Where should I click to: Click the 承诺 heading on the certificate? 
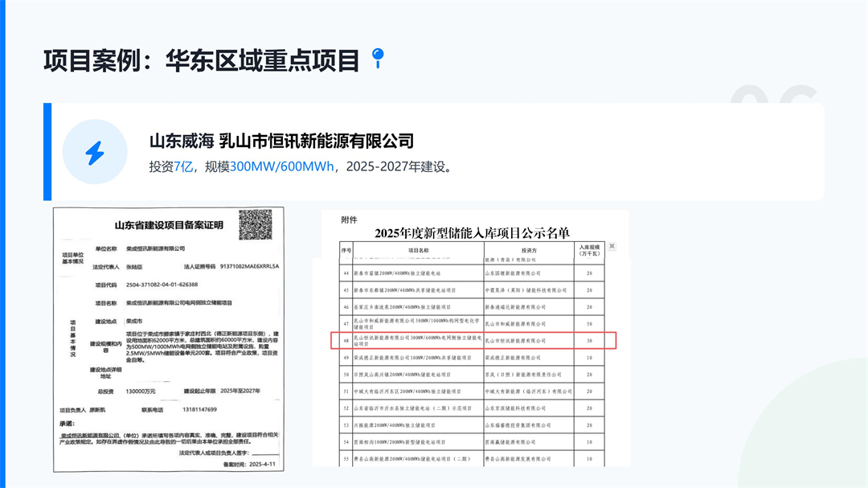pos(67,424)
